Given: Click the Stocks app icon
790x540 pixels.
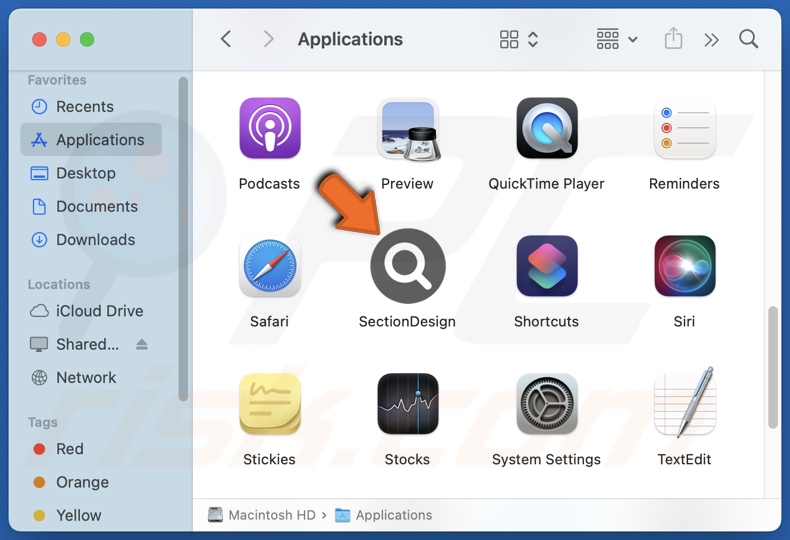Looking at the screenshot, I should [x=408, y=404].
